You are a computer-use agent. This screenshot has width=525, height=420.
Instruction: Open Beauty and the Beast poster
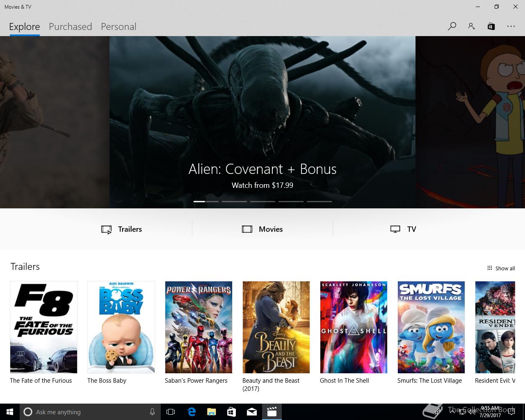pos(276,327)
